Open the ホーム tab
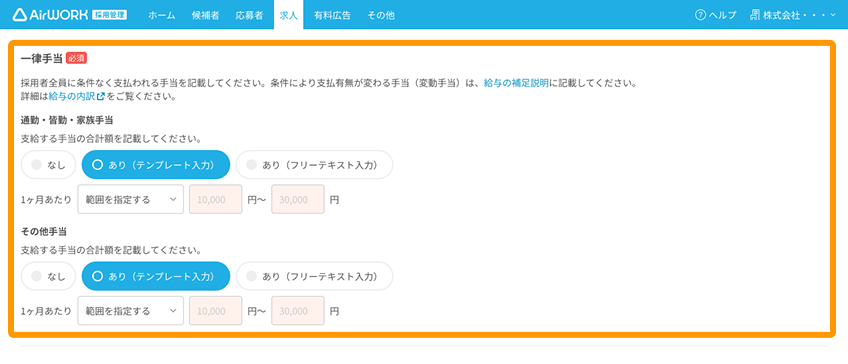The image size is (848, 364). click(162, 15)
